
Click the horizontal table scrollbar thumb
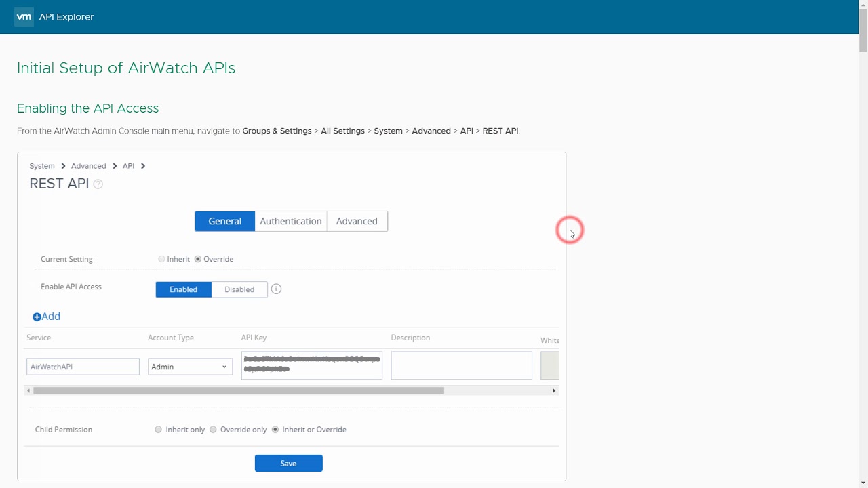237,390
